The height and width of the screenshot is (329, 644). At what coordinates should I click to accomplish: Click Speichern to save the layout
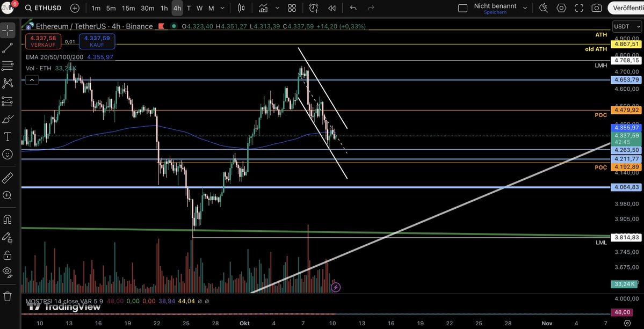(495, 12)
